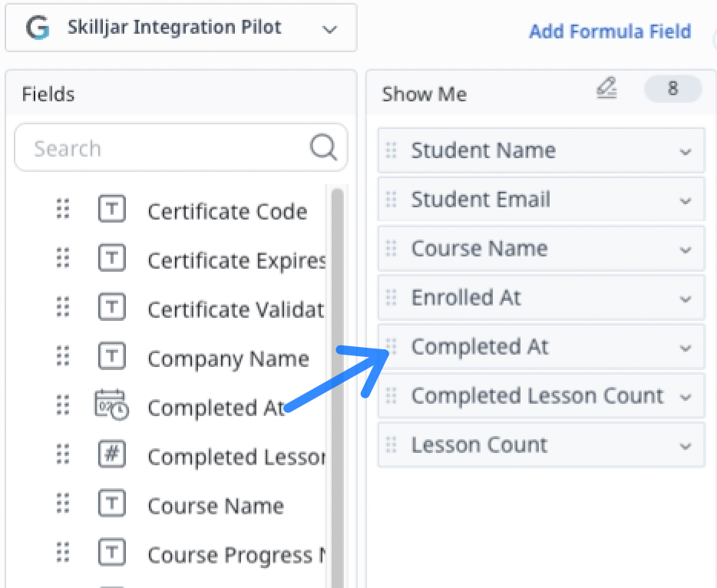
Task: Click the search magnifier icon in Fields
Action: click(x=323, y=147)
